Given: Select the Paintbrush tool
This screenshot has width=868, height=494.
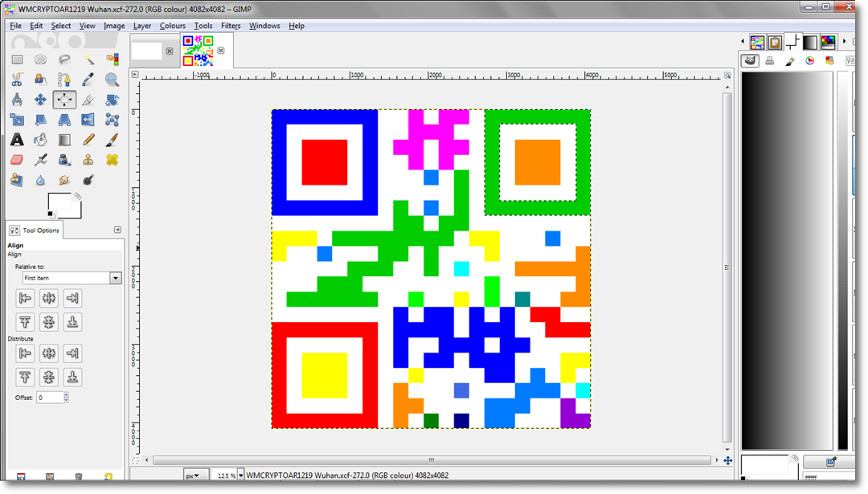Looking at the screenshot, I should 113,140.
